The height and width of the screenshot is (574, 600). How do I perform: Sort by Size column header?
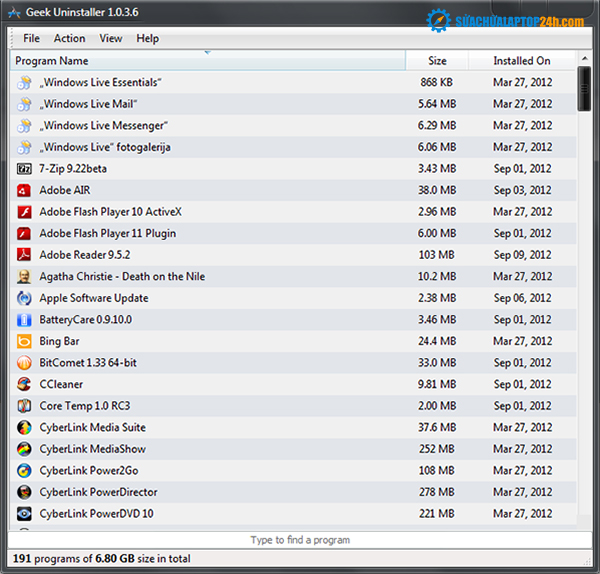tap(437, 60)
